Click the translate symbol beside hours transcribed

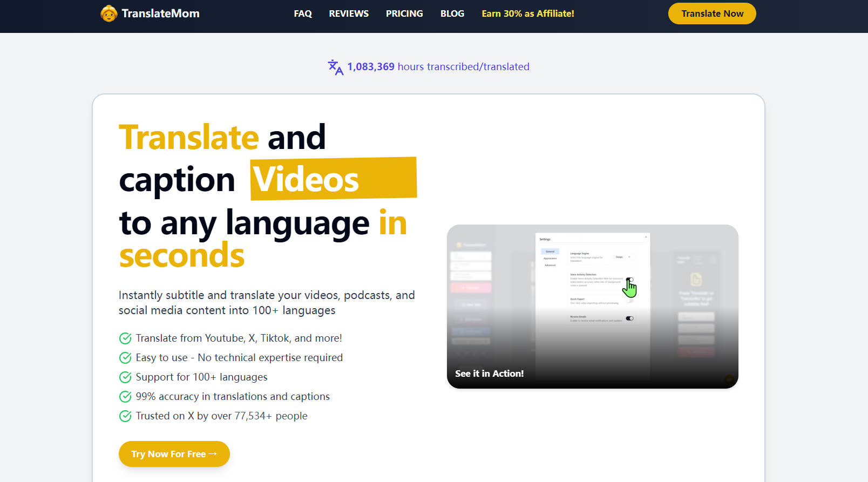(335, 67)
